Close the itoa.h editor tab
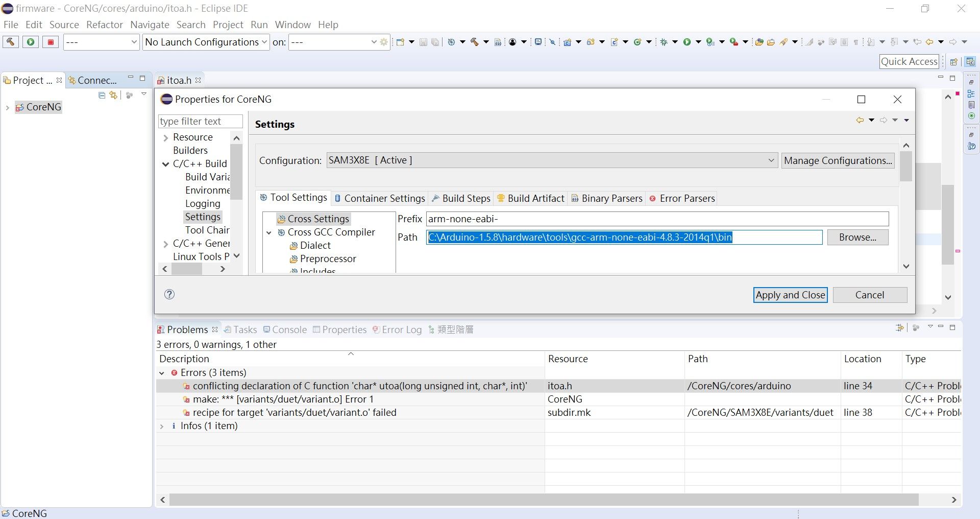 point(198,80)
